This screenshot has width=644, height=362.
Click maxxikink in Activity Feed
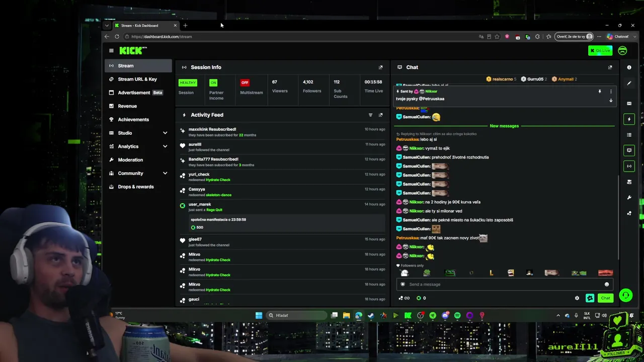[x=199, y=129]
